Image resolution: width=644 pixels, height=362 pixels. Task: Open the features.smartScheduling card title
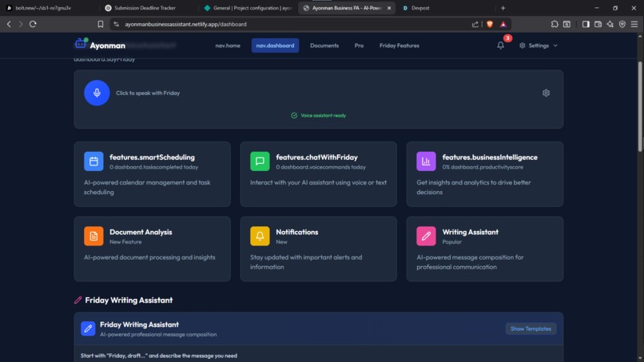(x=152, y=157)
